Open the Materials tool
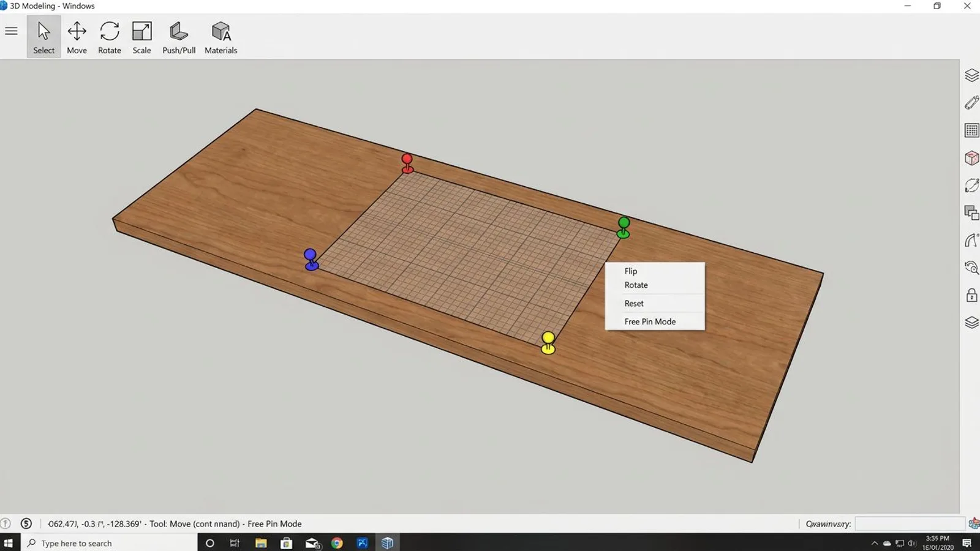The width and height of the screenshot is (980, 551). tap(221, 37)
